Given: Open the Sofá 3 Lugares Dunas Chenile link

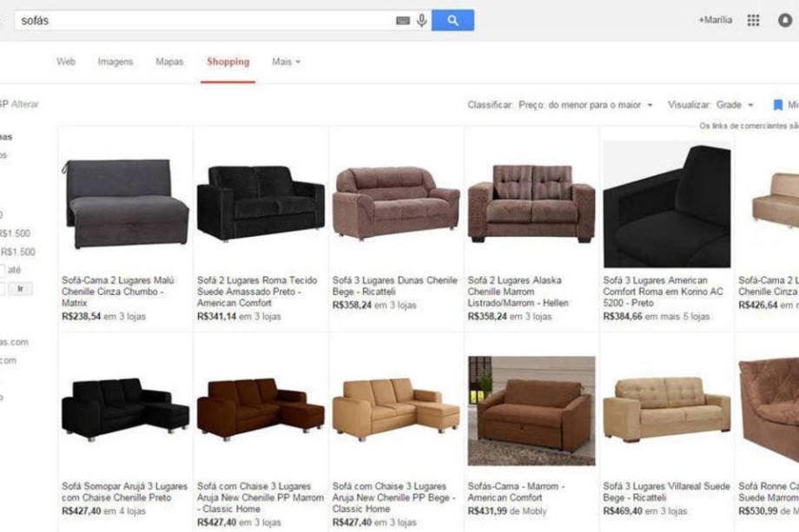Looking at the screenshot, I should coord(395,286).
